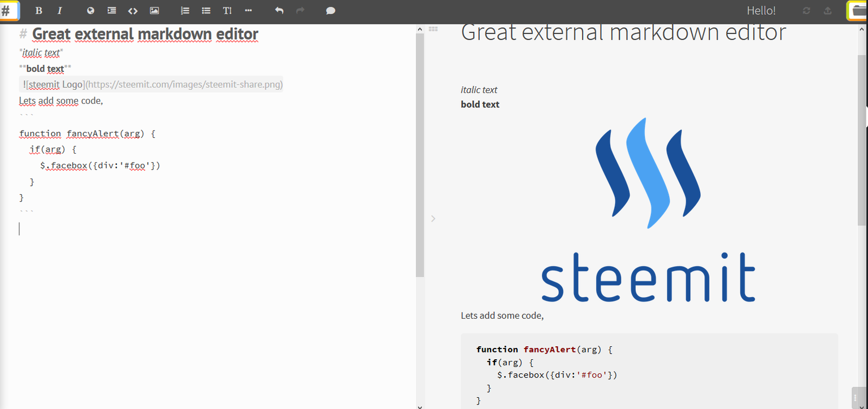Add a comment with the speech bubble icon
This screenshot has width=868, height=409.
click(x=331, y=11)
